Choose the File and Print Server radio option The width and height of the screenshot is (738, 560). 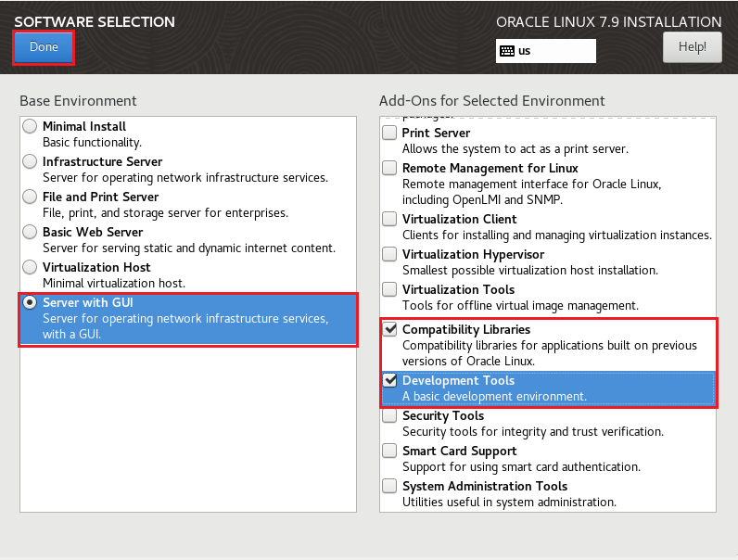(x=30, y=197)
